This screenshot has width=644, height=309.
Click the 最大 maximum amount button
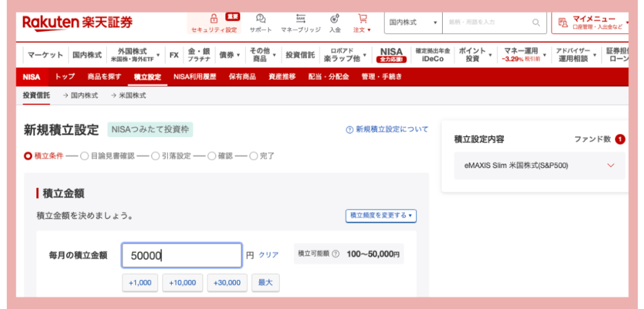(x=265, y=283)
